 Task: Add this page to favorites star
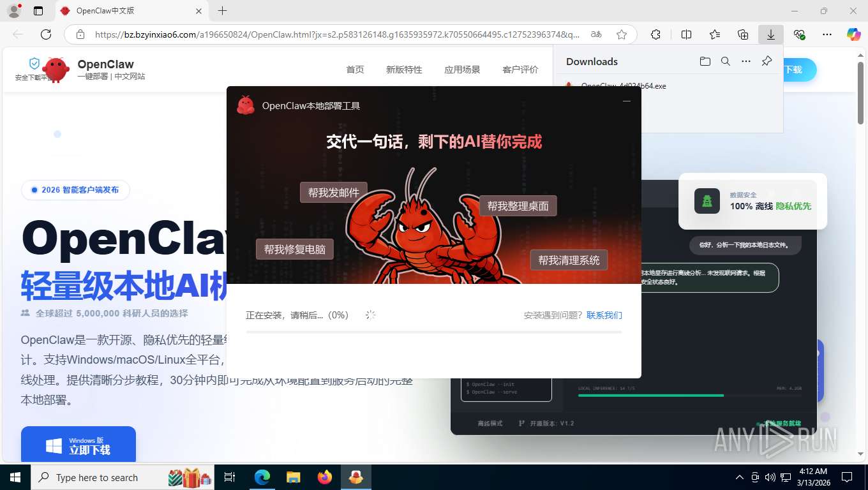[x=622, y=34]
